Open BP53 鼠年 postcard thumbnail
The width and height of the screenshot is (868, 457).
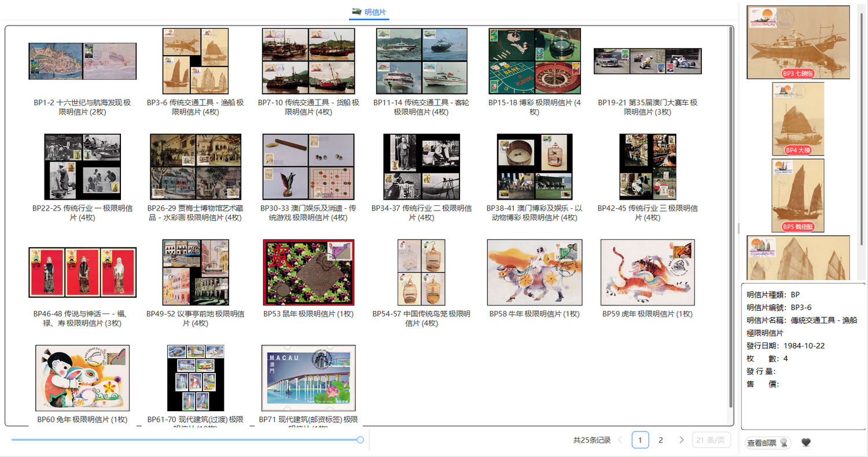(x=308, y=272)
